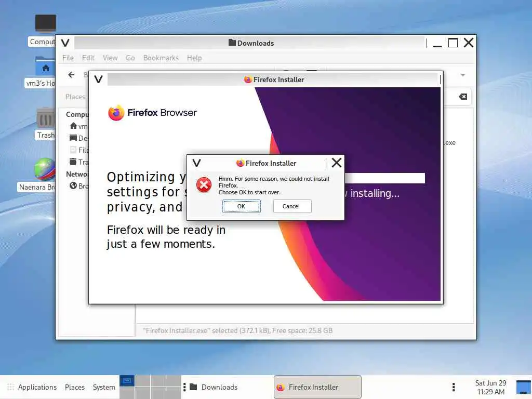Go back in the Downloads file manager
Image resolution: width=532 pixels, height=399 pixels.
71,75
